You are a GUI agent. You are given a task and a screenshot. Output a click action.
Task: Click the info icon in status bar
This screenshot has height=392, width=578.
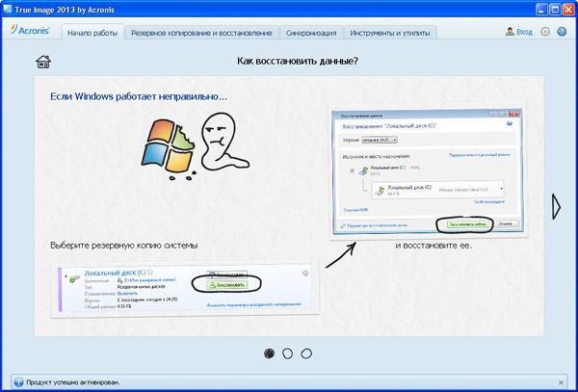pos(19,382)
